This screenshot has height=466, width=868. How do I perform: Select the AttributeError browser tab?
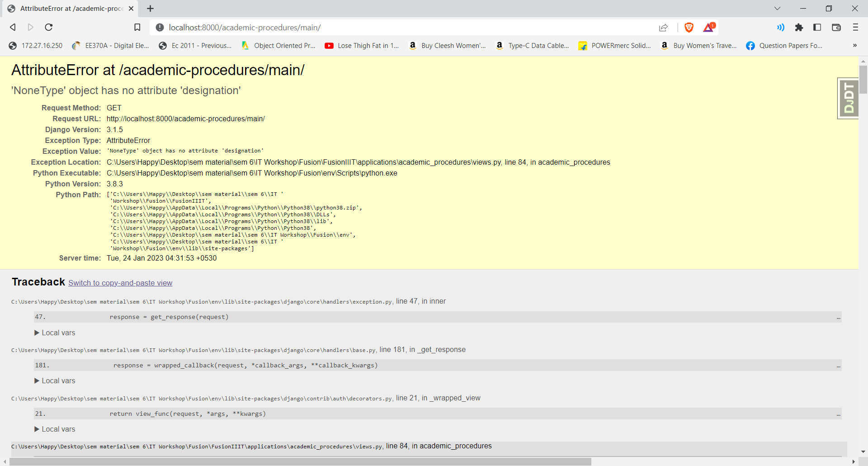[68, 8]
